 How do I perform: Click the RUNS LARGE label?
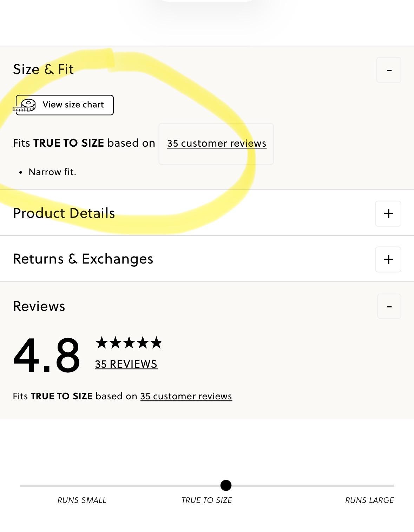pyautogui.click(x=369, y=500)
